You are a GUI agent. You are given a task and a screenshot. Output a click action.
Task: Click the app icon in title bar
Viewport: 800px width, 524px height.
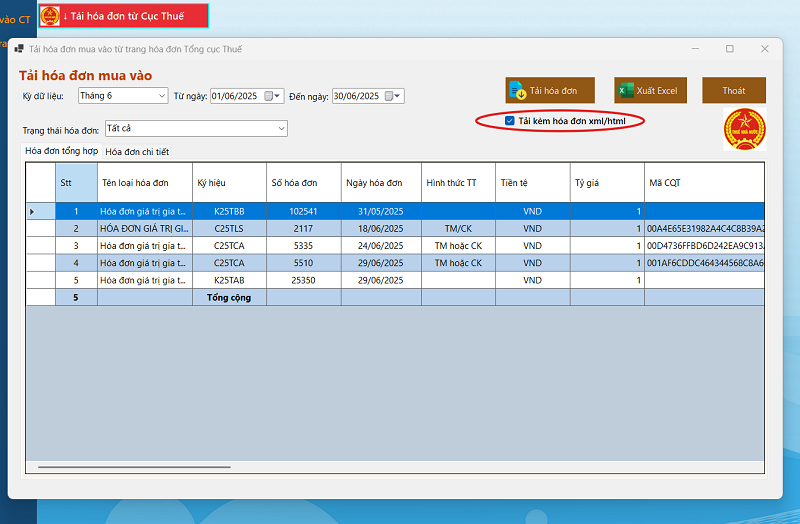(18, 49)
